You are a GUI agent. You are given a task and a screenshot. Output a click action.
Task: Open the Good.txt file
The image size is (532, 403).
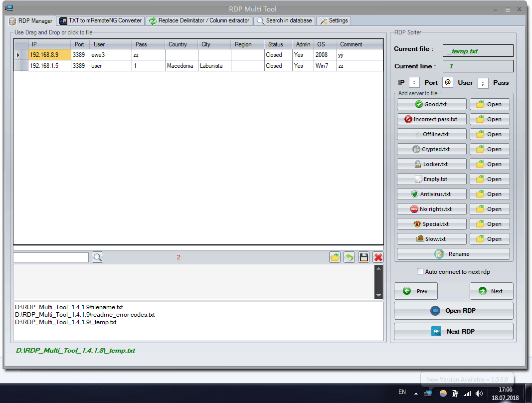tap(490, 104)
